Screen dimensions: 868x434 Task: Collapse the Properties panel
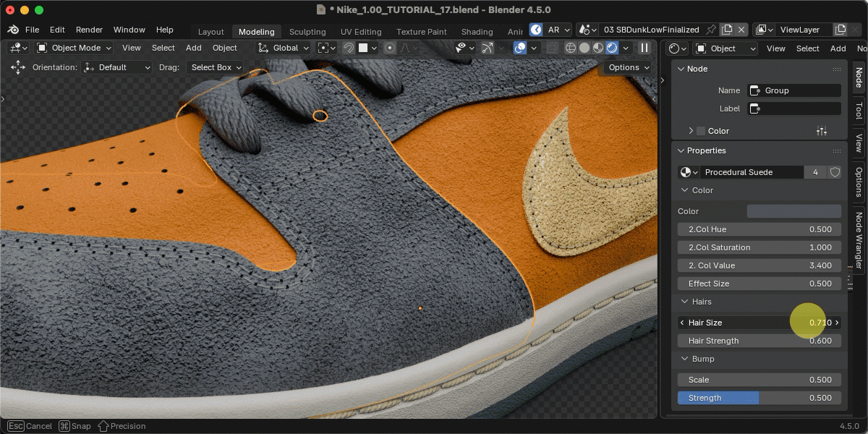click(681, 150)
